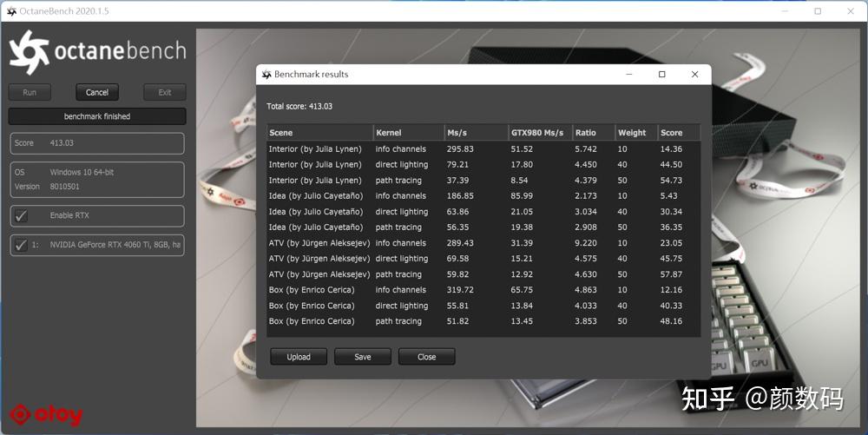The image size is (868, 435).
Task: Select Interior path tracing kernel cell
Action: pyautogui.click(x=398, y=181)
